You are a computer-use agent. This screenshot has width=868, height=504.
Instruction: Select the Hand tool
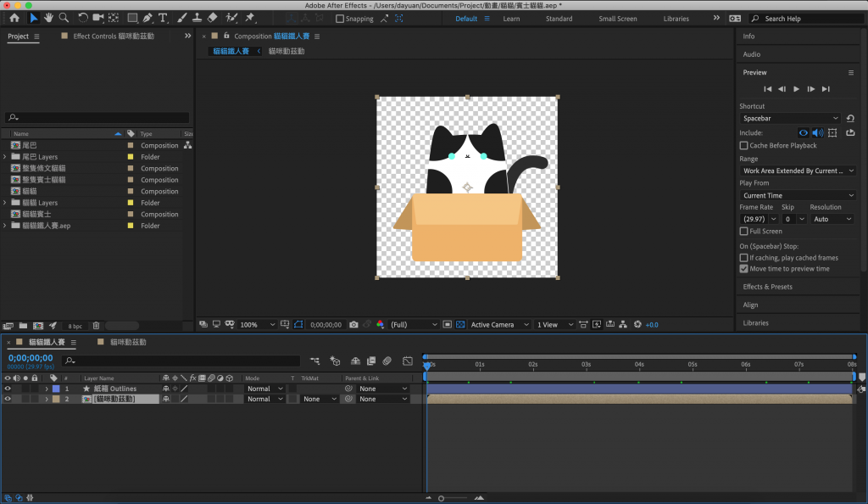pos(49,18)
